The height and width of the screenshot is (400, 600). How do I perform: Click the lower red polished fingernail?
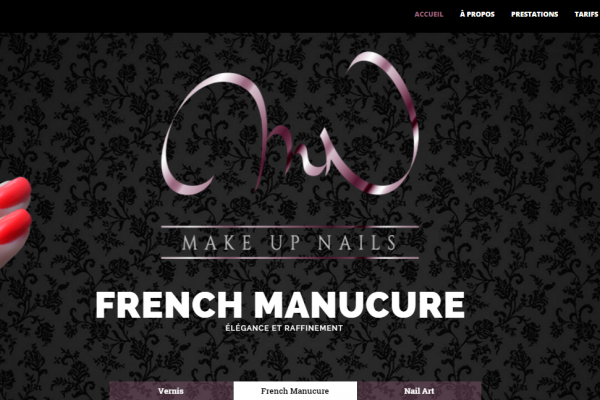(x=15, y=226)
